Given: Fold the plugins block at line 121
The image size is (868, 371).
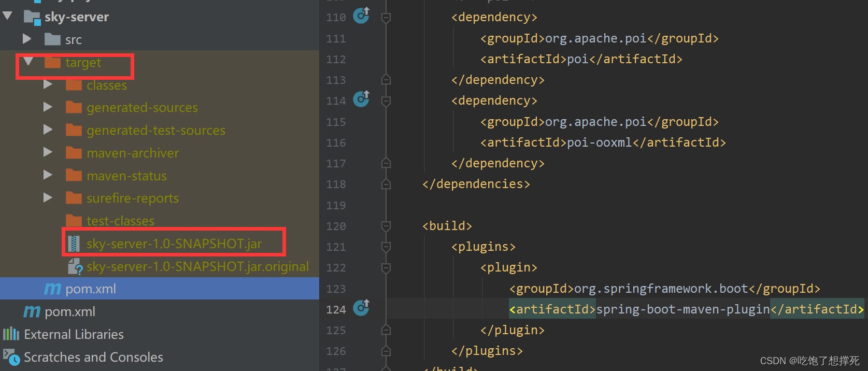Looking at the screenshot, I should pos(386,247).
